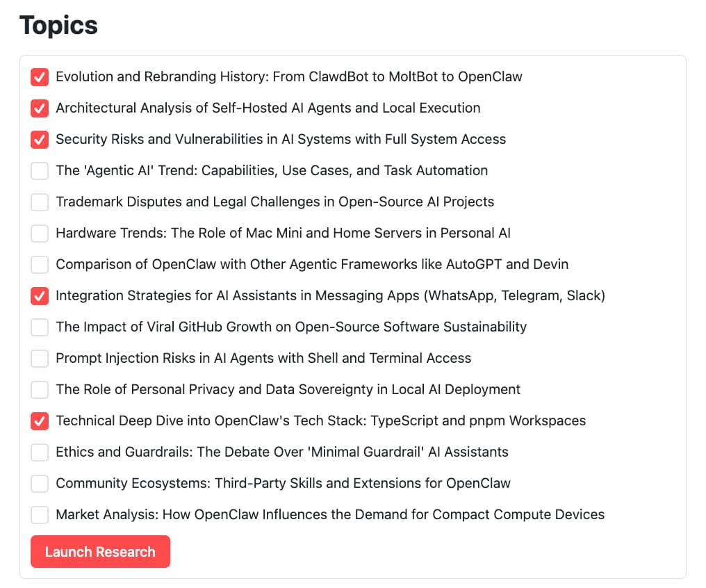Viewport: 706px width, 588px height.
Task: Enable Prompt Injection Risks topic checkbox
Action: 40,358
